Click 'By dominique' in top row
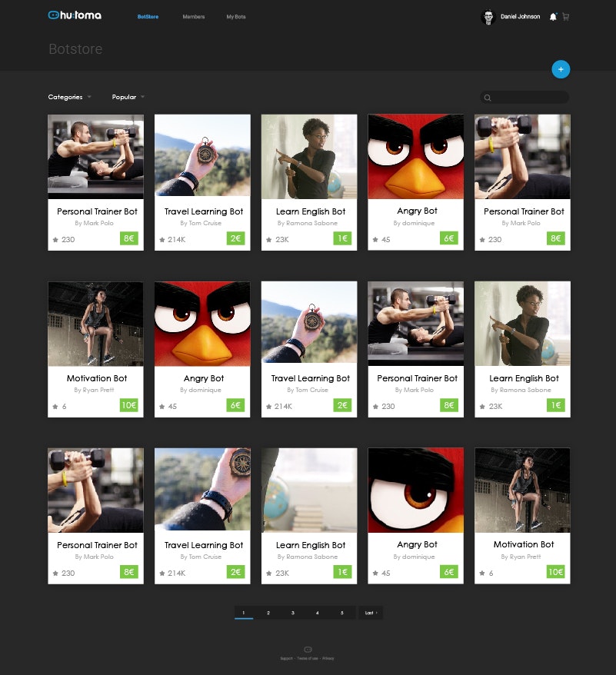This screenshot has height=675, width=616. [414, 223]
